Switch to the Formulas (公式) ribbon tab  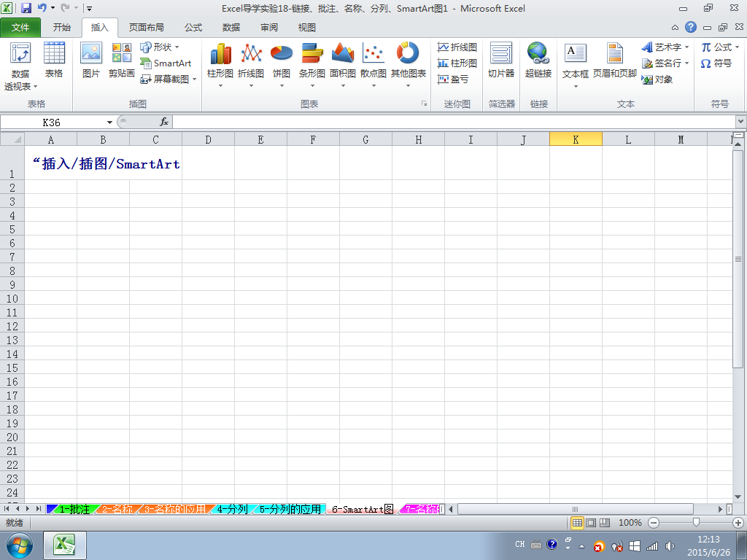(x=193, y=28)
